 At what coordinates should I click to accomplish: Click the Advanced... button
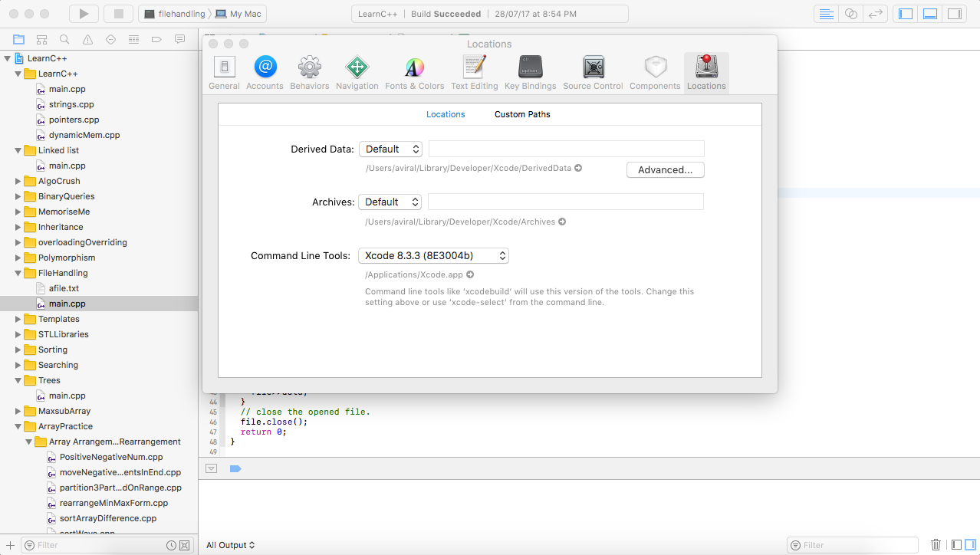[665, 170]
